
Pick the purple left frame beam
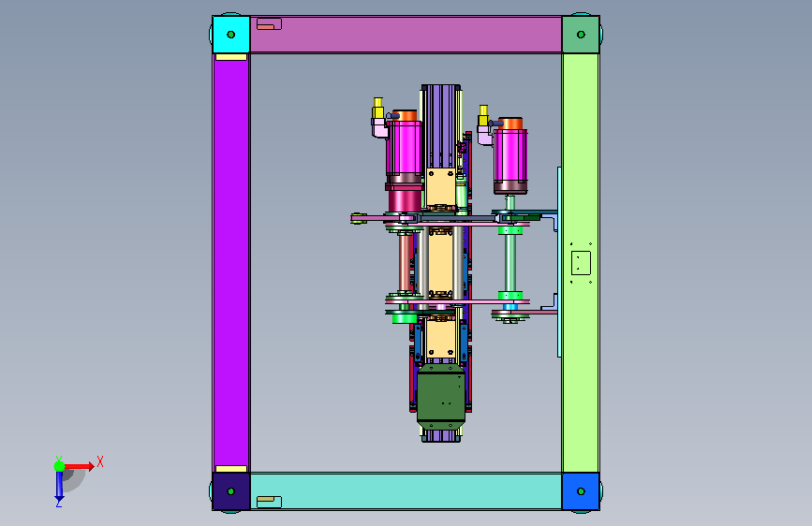click(x=231, y=262)
